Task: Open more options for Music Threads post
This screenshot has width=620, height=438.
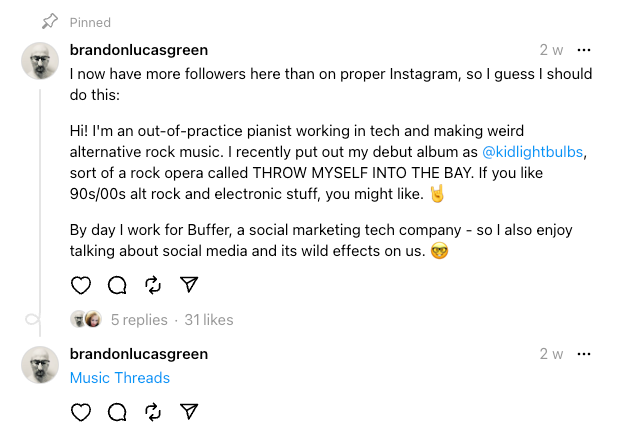Action: [585, 354]
